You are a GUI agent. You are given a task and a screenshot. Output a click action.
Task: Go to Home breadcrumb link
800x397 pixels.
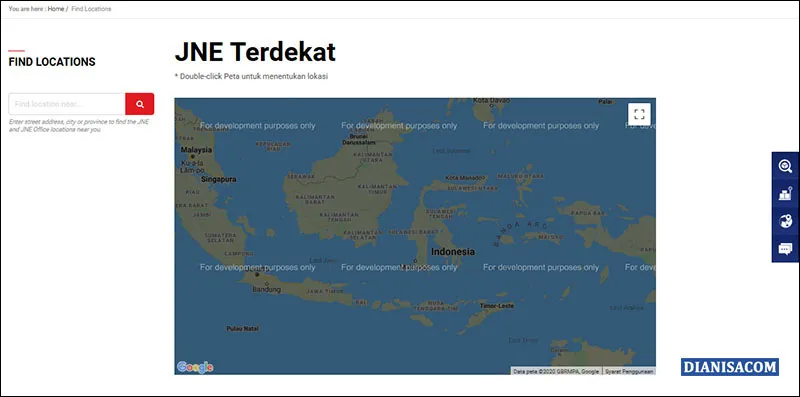(x=56, y=9)
